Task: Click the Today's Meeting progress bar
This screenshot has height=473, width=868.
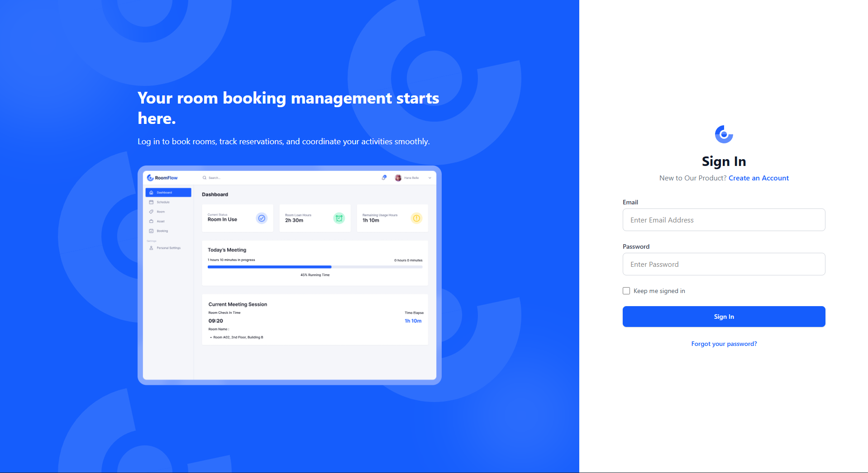Action: (x=315, y=267)
